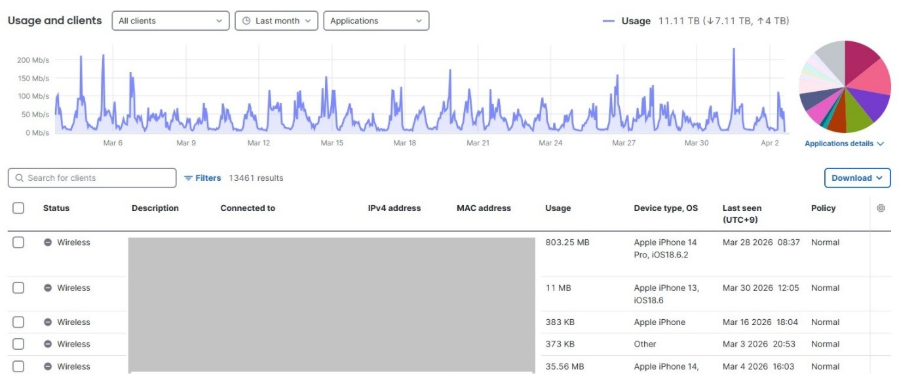
Task: Click status icon of the 383 KB client
Action: 48,322
